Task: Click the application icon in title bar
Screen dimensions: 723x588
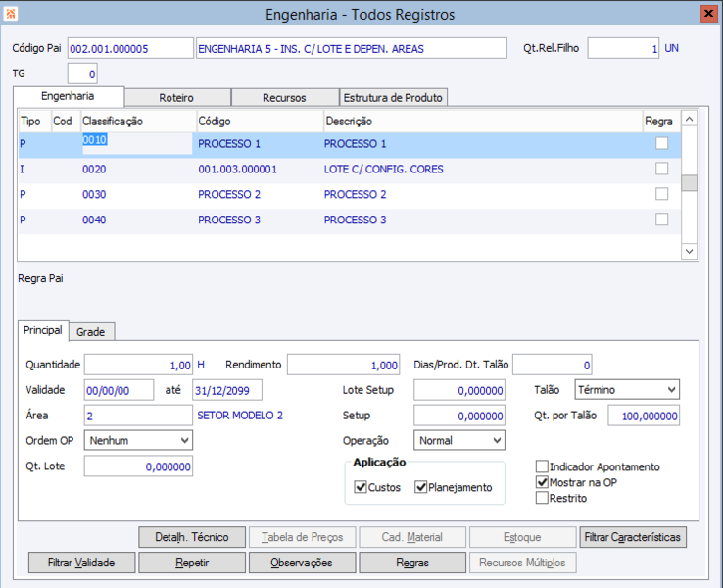Action: [x=11, y=14]
